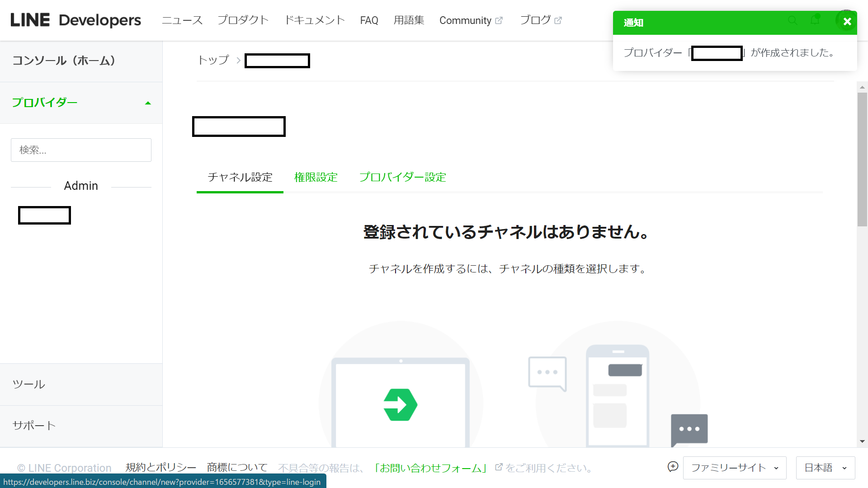Screen dimensions: 868x488
Task: Switch to the プロバイダー設定 tab
Action: click(402, 177)
